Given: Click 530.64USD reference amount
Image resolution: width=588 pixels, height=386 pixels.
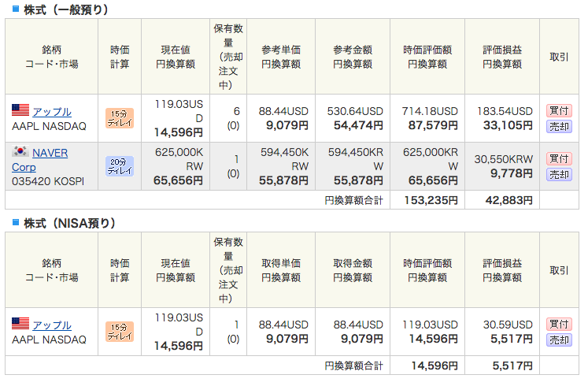Looking at the screenshot, I should pyautogui.click(x=355, y=111).
